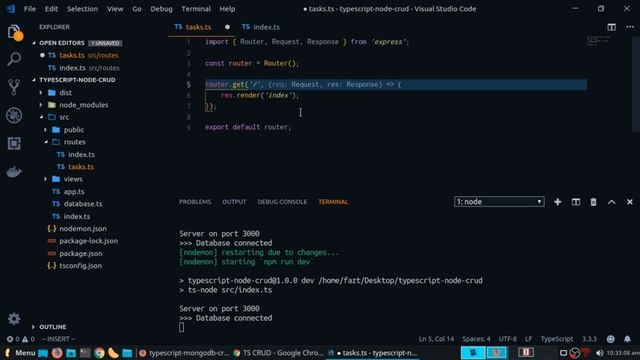Open the Debug view in the activity bar
This screenshot has height=360, width=640.
(14, 115)
